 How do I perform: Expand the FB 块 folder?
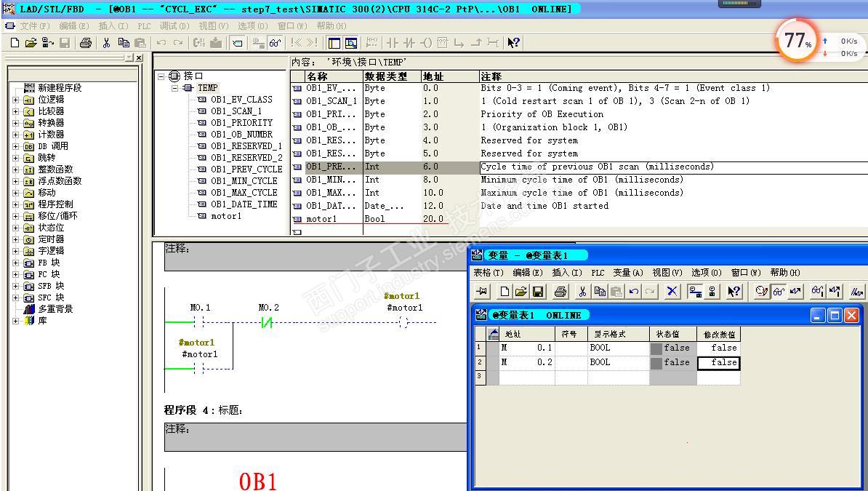[15, 263]
